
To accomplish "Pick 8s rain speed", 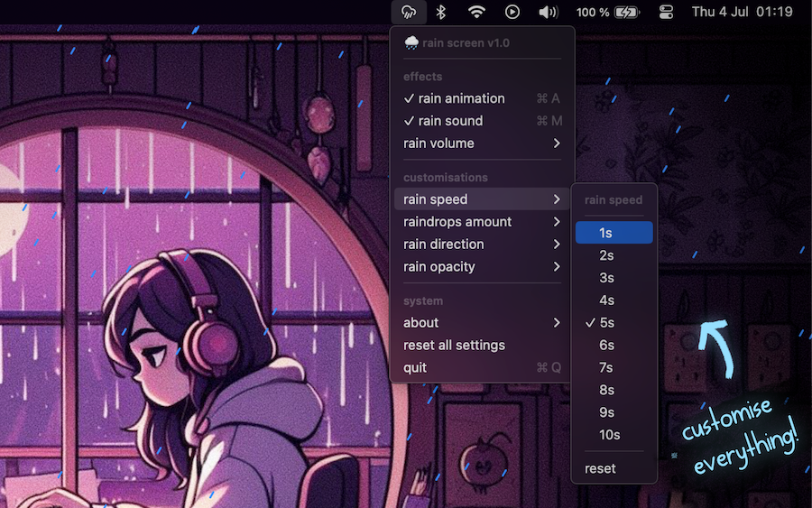I will coord(614,390).
